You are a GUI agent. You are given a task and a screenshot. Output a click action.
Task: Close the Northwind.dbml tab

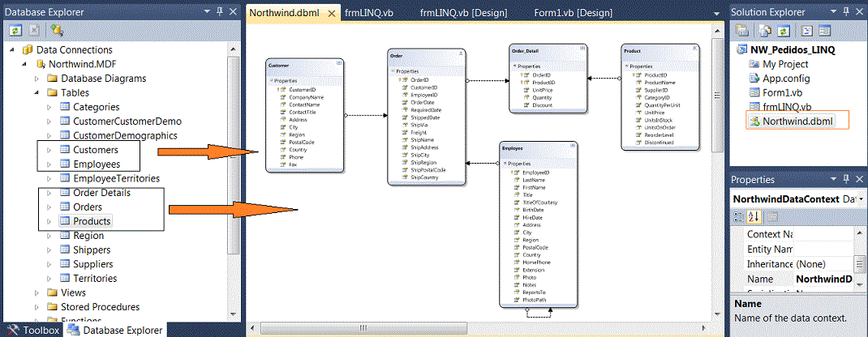[x=331, y=13]
